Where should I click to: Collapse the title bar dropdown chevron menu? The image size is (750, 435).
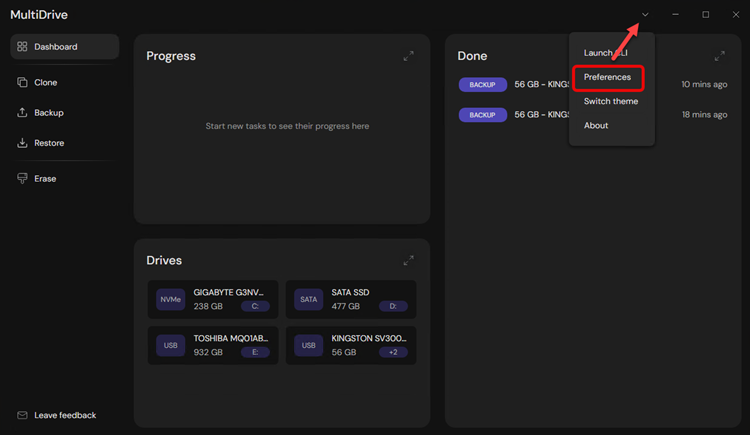click(646, 15)
